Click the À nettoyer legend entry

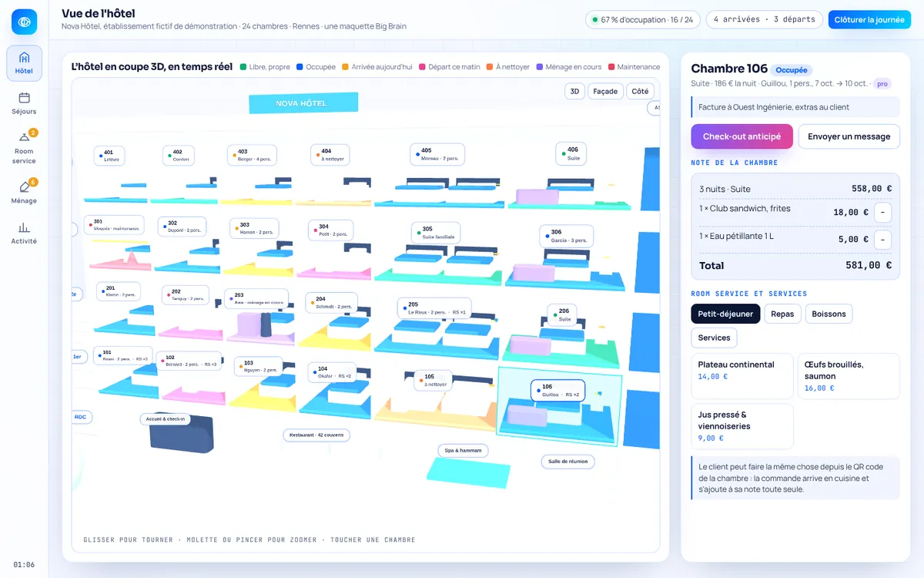tap(508, 67)
